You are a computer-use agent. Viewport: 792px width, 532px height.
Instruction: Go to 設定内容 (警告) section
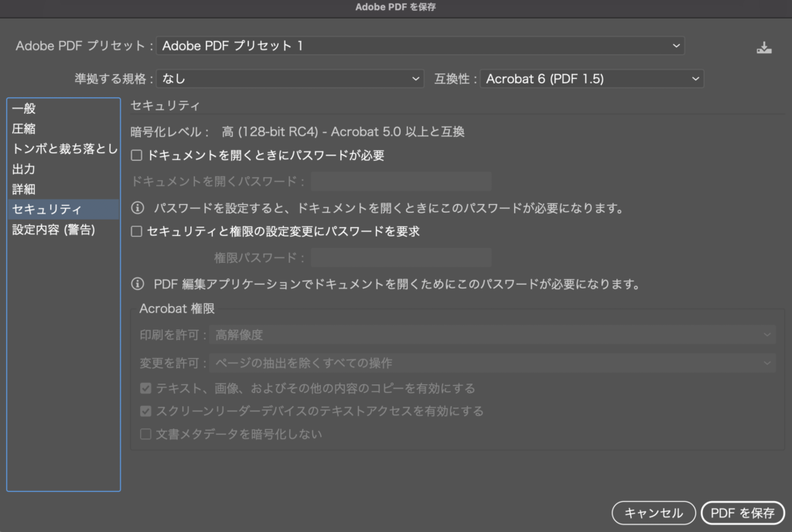click(53, 230)
